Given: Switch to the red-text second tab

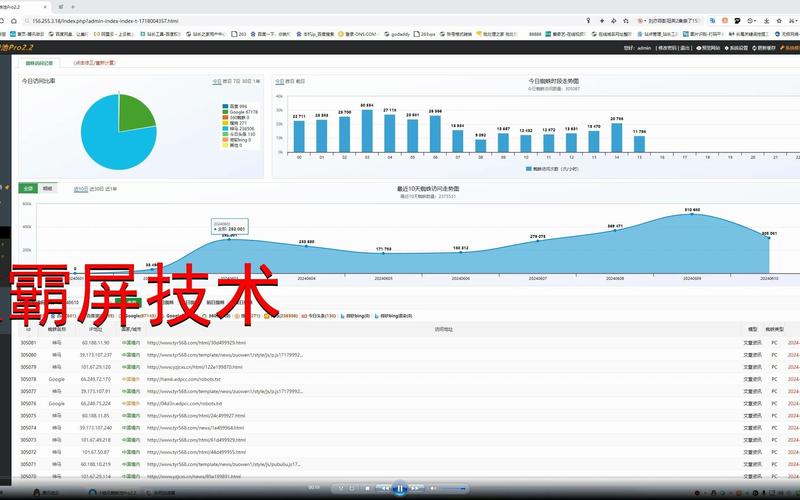Looking at the screenshot, I should pyautogui.click(x=94, y=63).
